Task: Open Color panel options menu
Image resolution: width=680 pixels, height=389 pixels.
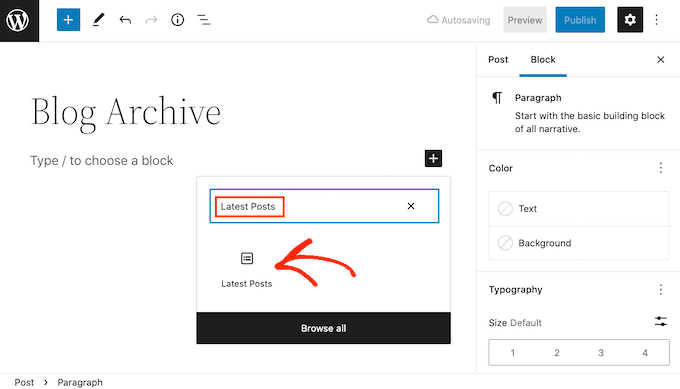Action: [660, 168]
